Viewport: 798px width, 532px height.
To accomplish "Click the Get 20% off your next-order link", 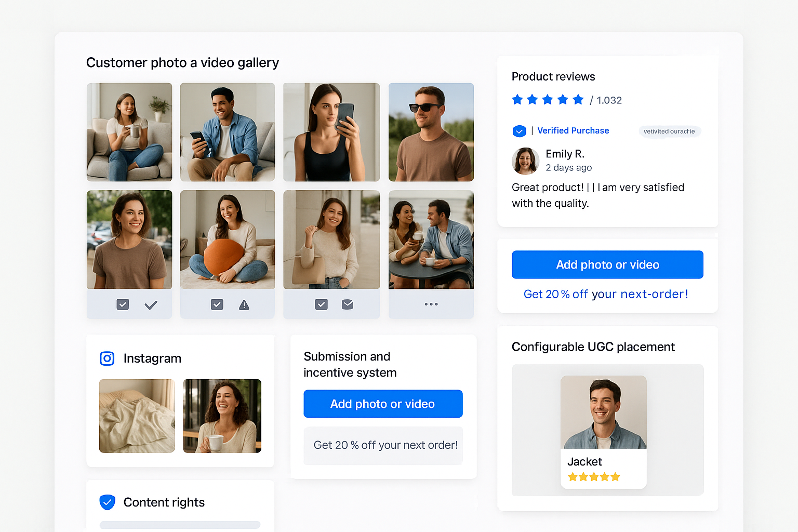I will [x=606, y=294].
